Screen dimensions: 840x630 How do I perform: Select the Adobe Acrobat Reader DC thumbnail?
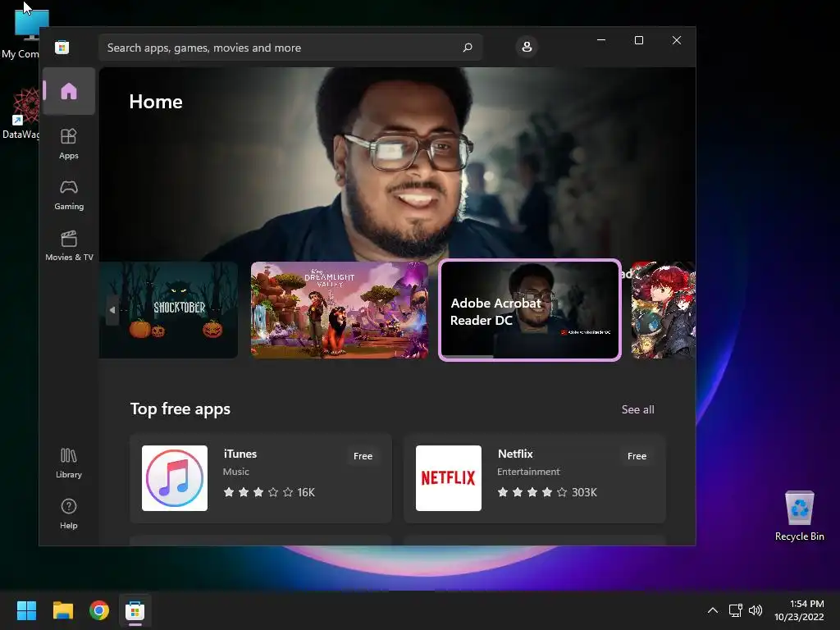(530, 310)
